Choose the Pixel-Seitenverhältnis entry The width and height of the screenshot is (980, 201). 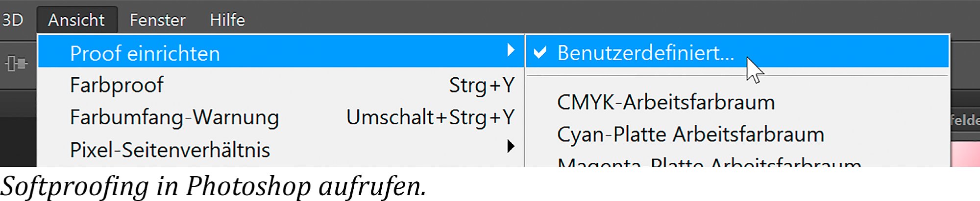tap(281, 150)
